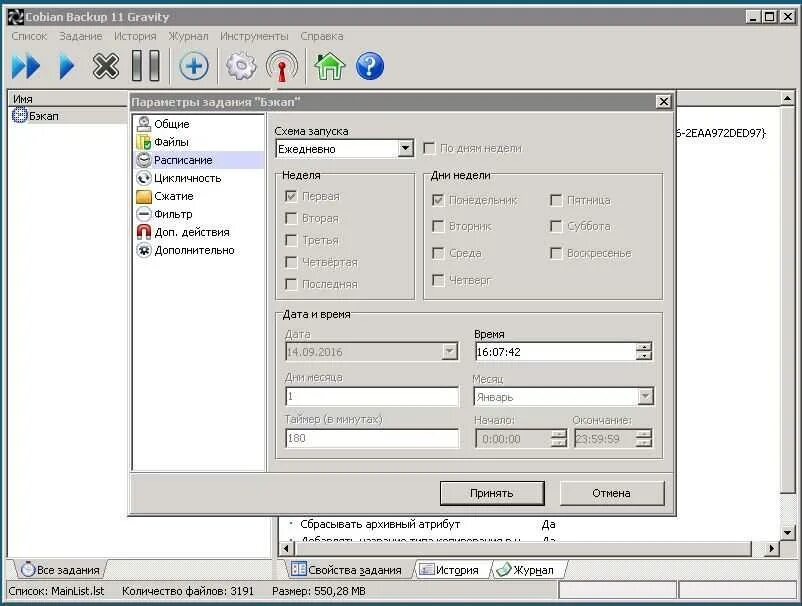Toggle Вторник checkbox

438,226
